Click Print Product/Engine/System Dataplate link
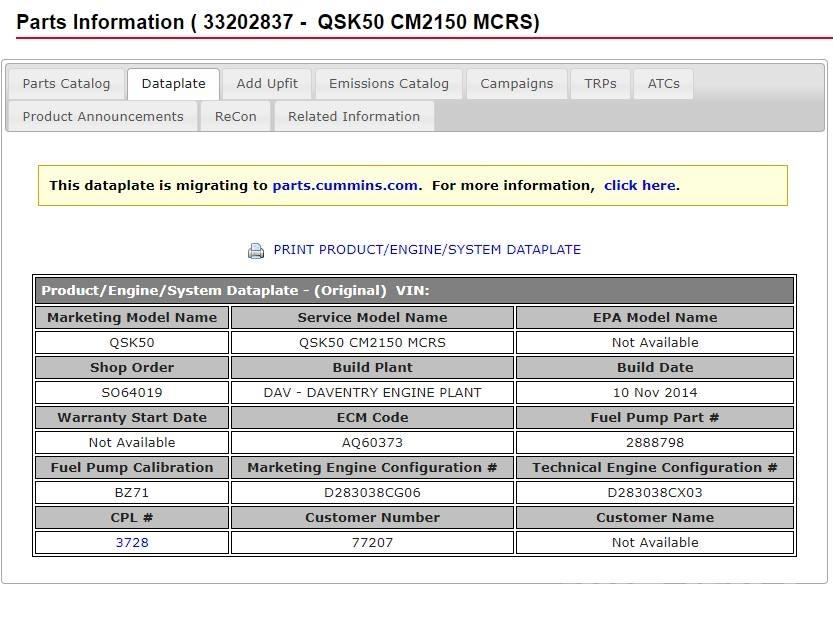Viewport: 833px width, 617px height. point(427,250)
